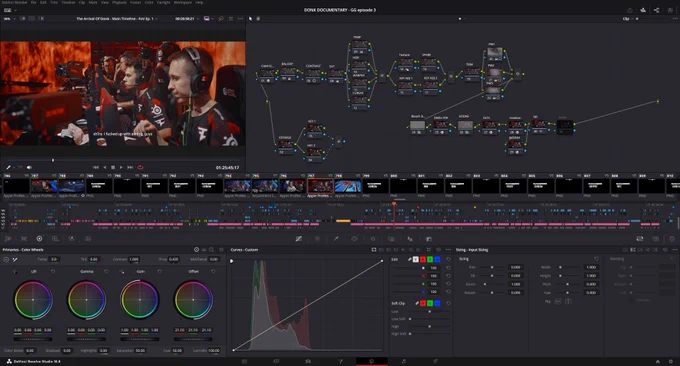Open the Motion Effects palette icon
This screenshot has width=680, height=366.
(88, 239)
